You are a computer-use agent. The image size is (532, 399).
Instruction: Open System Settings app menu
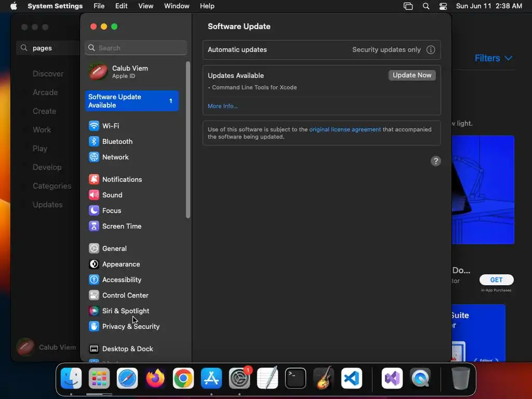tap(55, 6)
